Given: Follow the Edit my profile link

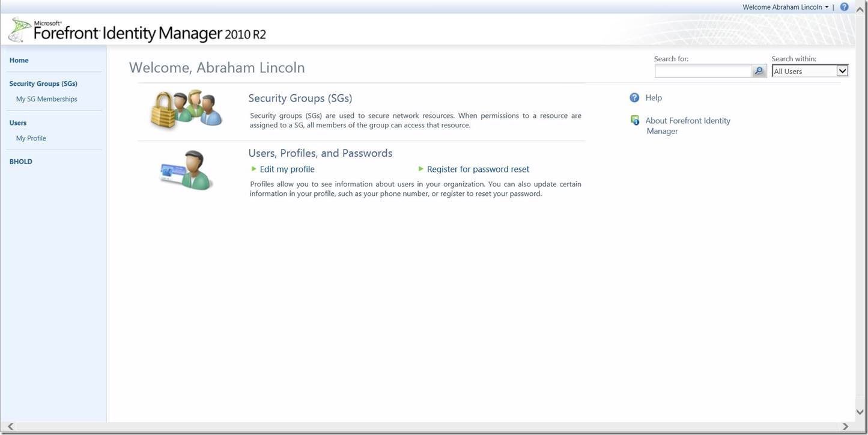Looking at the screenshot, I should click(x=287, y=169).
